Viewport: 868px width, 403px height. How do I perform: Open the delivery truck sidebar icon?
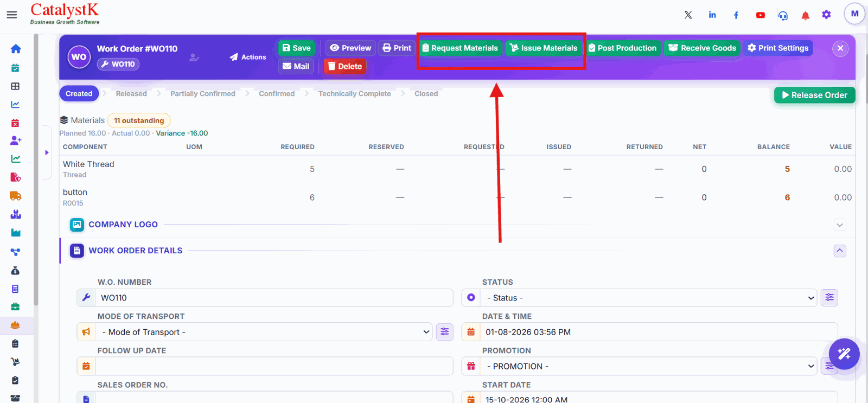(16, 196)
